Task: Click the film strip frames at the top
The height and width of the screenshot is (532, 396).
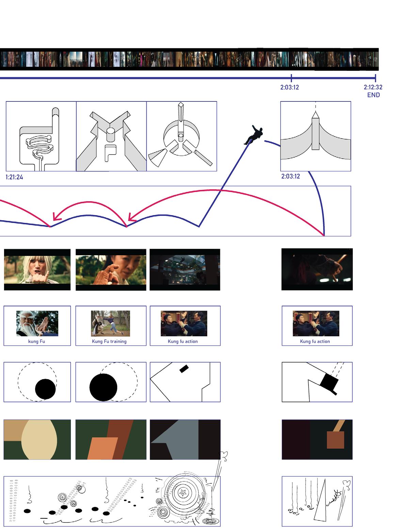Action: tap(189, 59)
